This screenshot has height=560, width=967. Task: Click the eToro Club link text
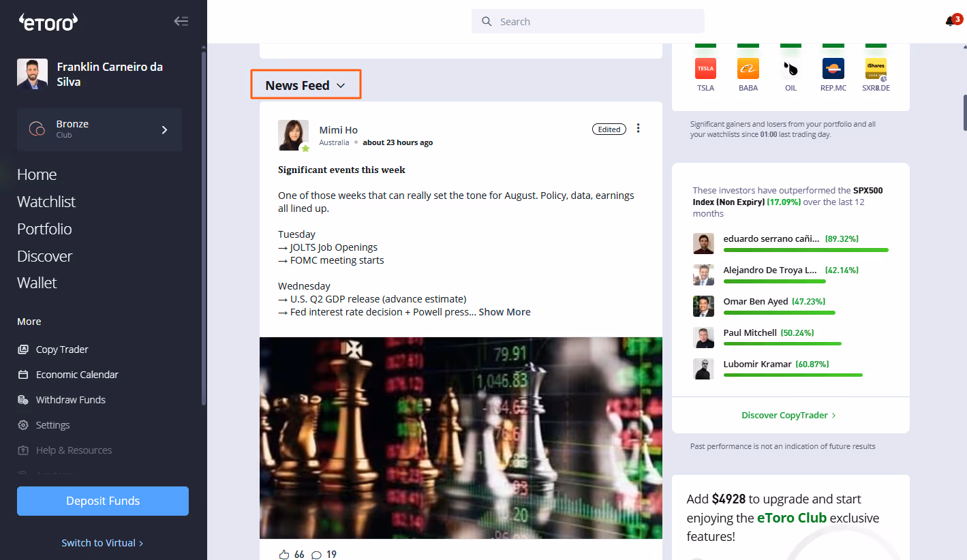pos(792,518)
